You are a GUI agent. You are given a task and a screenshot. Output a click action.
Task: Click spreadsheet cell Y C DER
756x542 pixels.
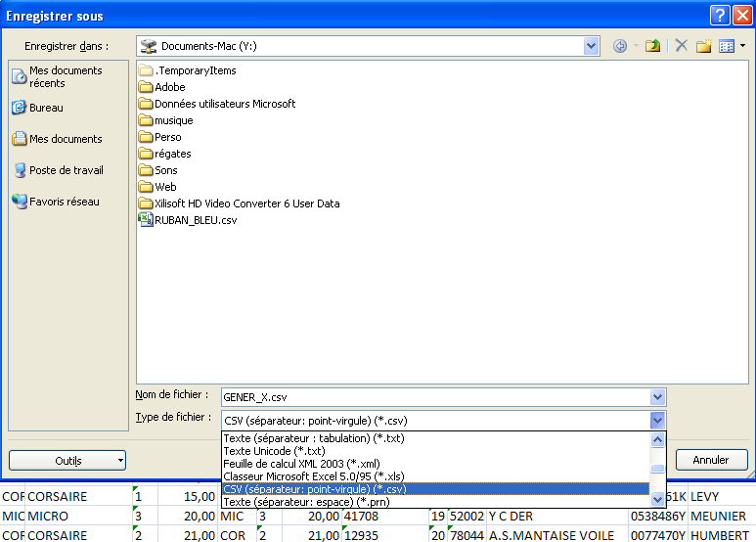[x=556, y=517]
